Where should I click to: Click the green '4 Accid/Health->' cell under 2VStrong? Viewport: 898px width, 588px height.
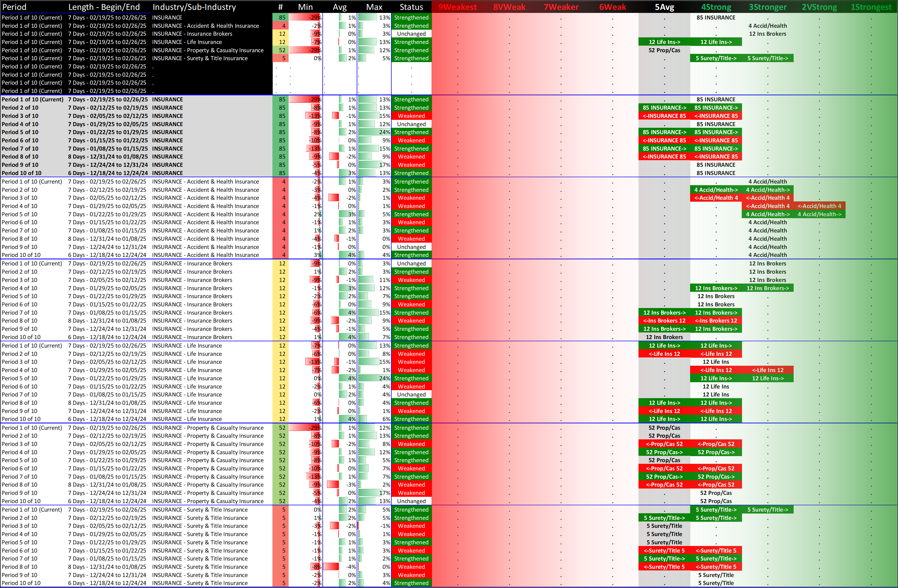[819, 214]
